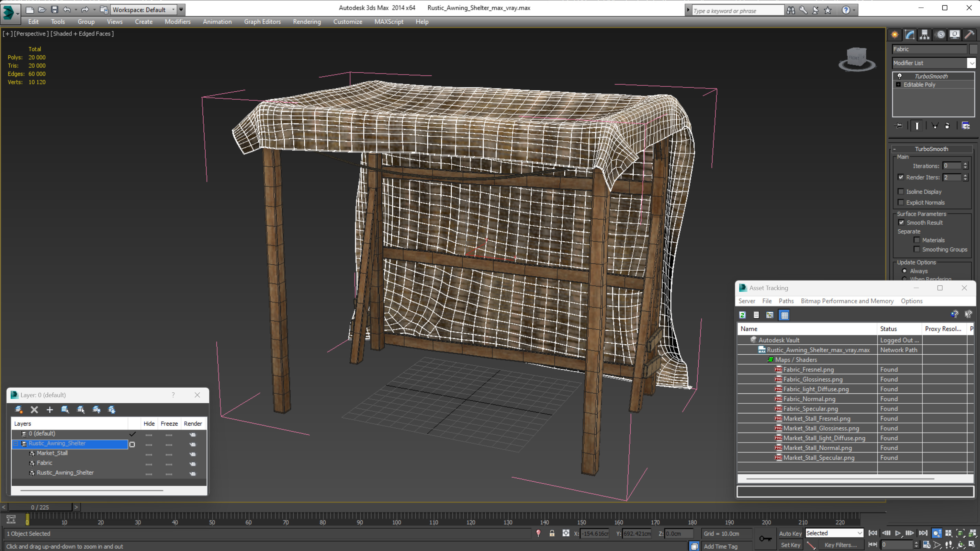Click the search binoculars icon

pos(790,10)
